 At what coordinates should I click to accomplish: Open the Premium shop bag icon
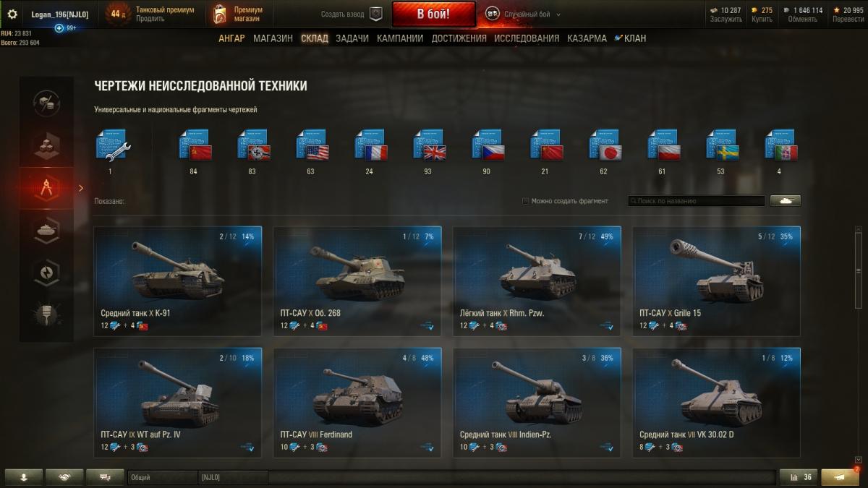(x=220, y=14)
